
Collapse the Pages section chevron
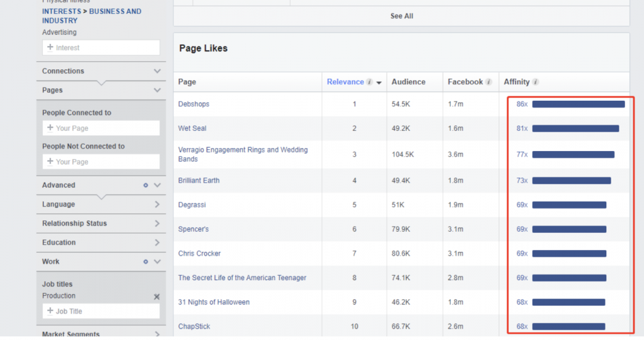157,90
